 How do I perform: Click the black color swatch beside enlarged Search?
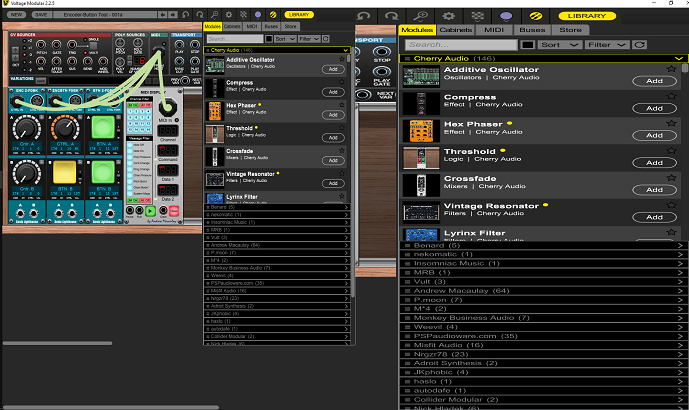[527, 44]
